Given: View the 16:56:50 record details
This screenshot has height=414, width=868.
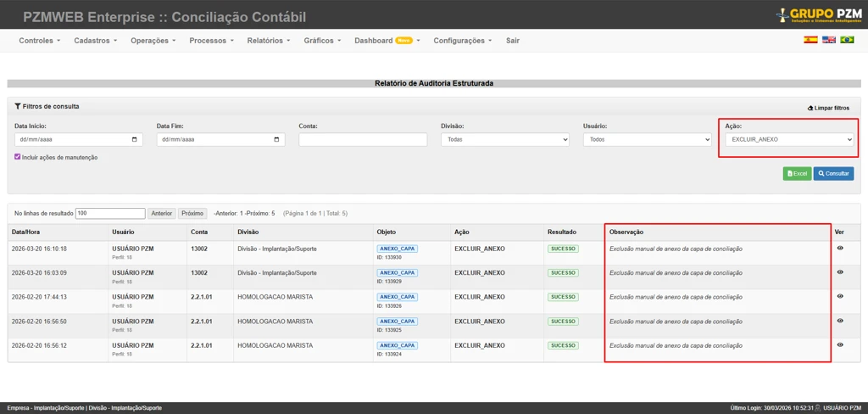Looking at the screenshot, I should (840, 321).
